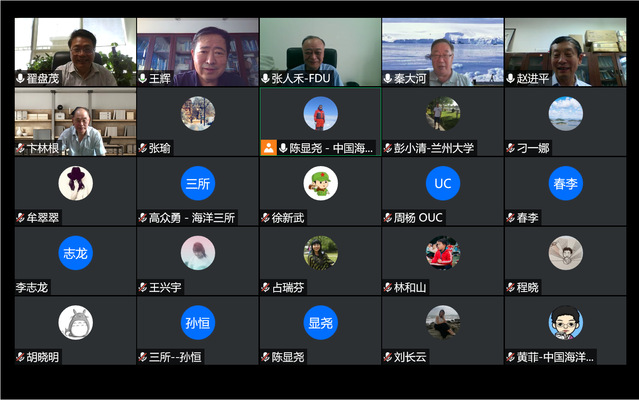Image resolution: width=639 pixels, height=400 pixels.
Task: Click the cartoon glasses avatar of 黄菲
Action: click(x=565, y=323)
